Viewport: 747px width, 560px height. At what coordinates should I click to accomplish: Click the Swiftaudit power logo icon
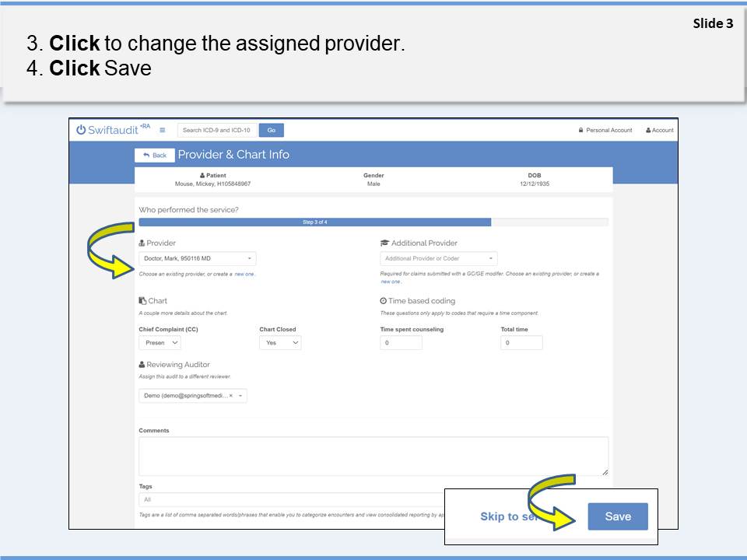point(81,130)
